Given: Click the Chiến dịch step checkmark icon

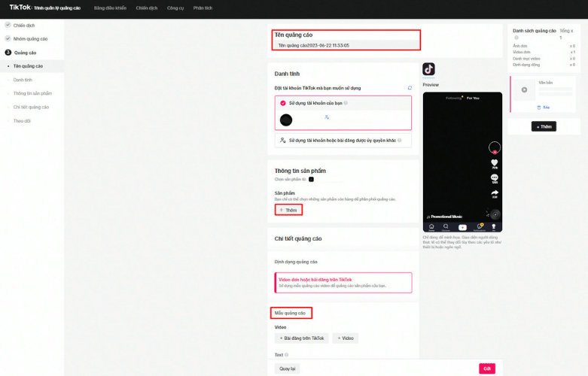Looking at the screenshot, I should tap(8, 25).
